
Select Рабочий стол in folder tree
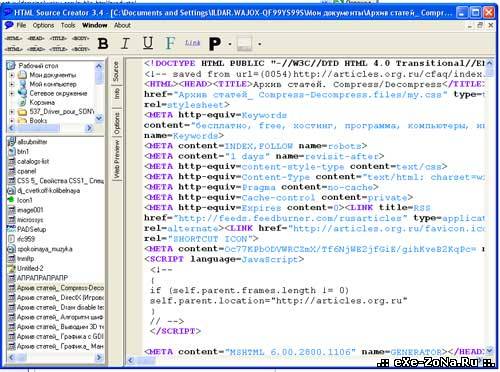point(38,66)
